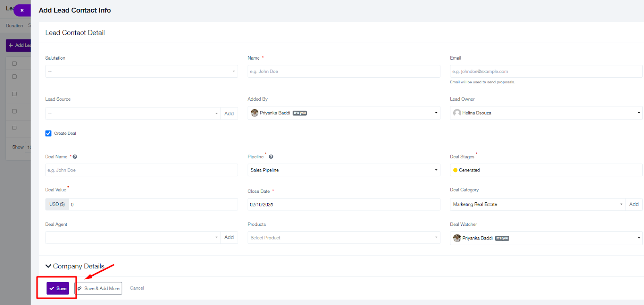Click Add next to Deal Agent

pos(229,237)
